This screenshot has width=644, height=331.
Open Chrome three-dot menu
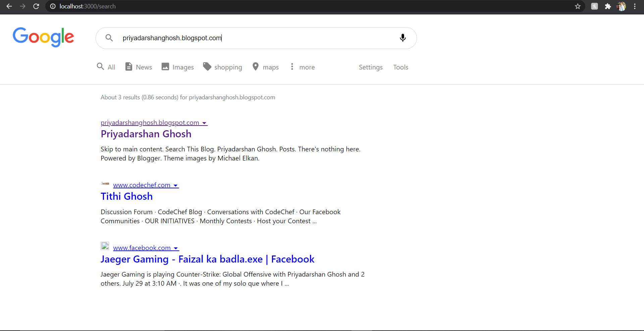click(635, 6)
